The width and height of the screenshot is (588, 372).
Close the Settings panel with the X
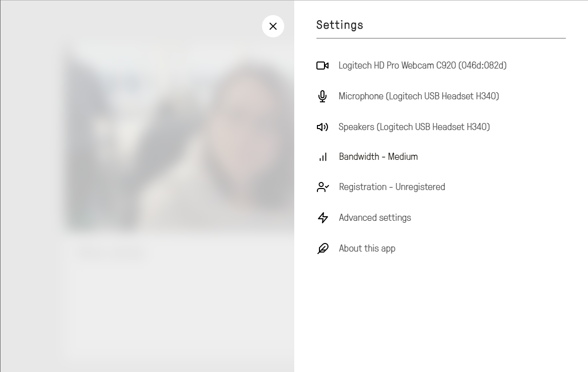(273, 26)
